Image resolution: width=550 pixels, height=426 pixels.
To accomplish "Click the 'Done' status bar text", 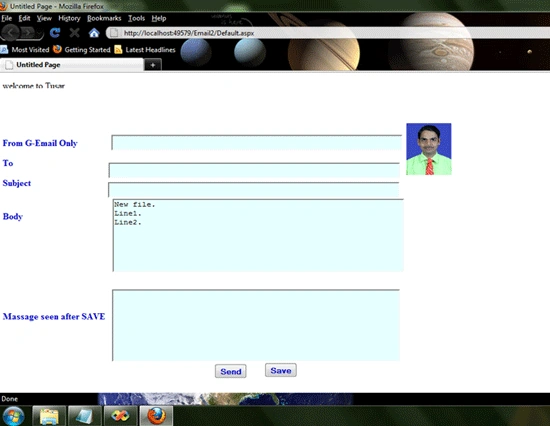I will pos(9,399).
